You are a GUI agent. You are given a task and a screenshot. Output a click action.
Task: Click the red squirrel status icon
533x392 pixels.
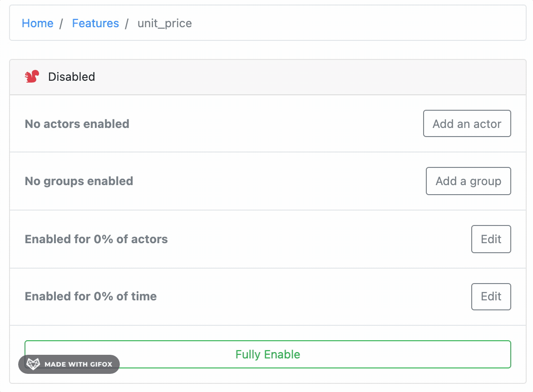pyautogui.click(x=32, y=77)
